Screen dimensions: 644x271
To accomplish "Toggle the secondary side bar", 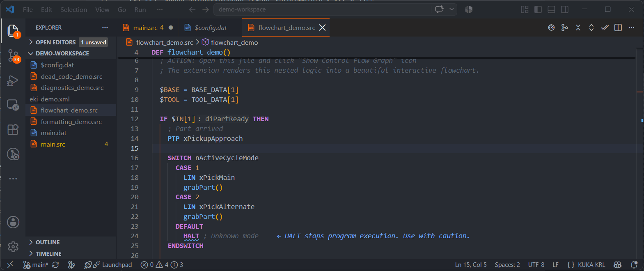I will tap(565, 9).
